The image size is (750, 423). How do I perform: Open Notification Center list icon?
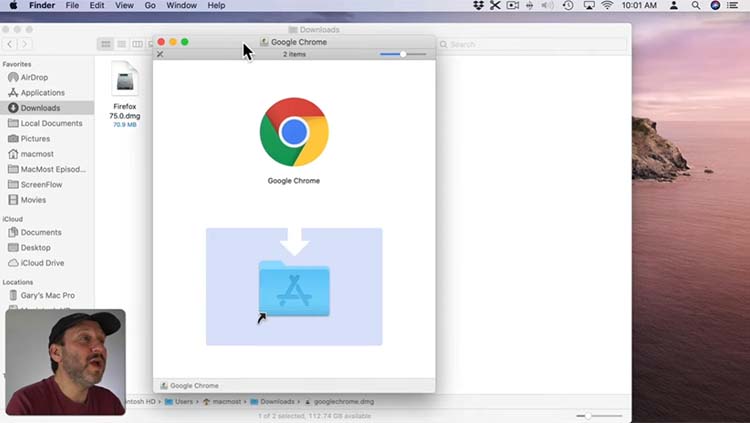coord(732,5)
